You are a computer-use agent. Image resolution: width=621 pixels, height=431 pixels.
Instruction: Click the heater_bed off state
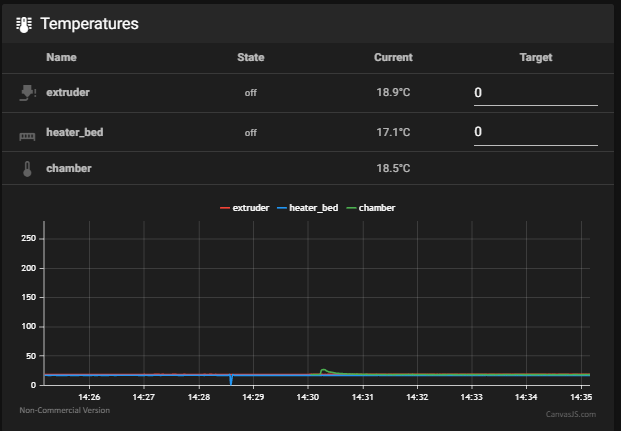click(251, 133)
